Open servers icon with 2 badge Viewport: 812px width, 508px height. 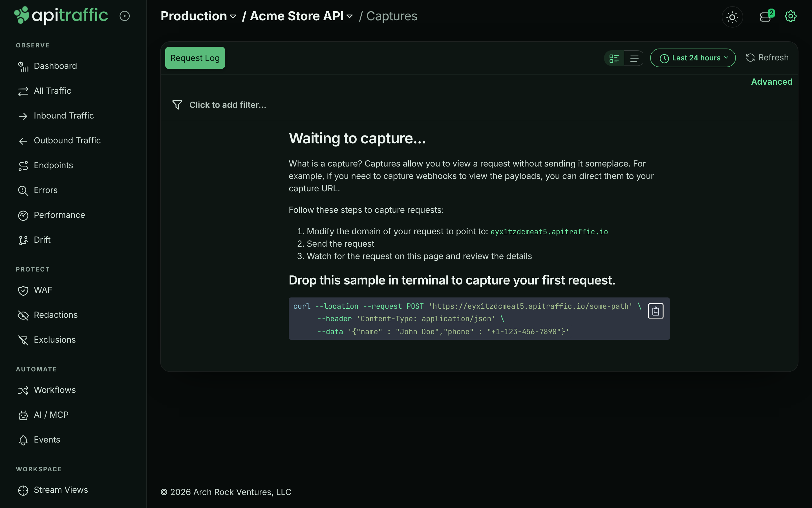coord(767,16)
